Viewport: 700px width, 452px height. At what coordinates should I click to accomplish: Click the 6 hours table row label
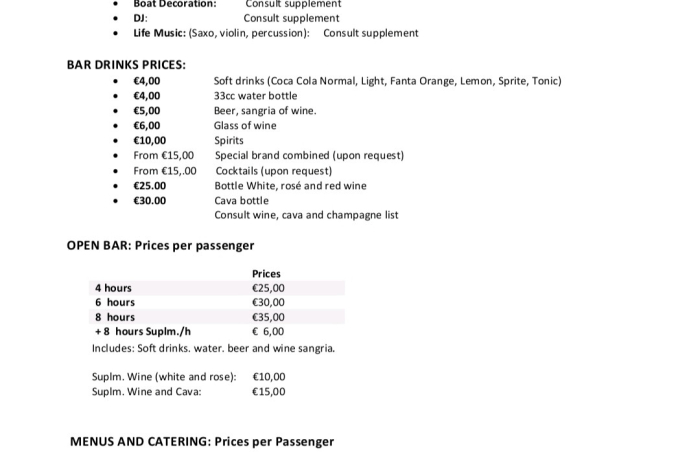pos(115,302)
